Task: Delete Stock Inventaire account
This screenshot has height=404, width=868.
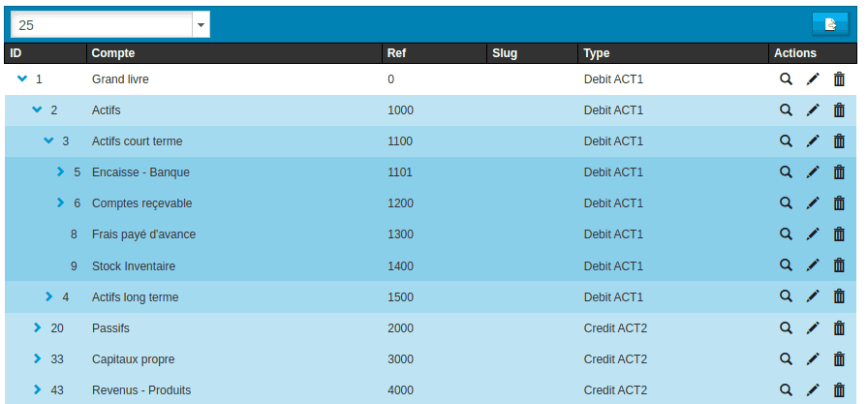Action: pyautogui.click(x=839, y=265)
